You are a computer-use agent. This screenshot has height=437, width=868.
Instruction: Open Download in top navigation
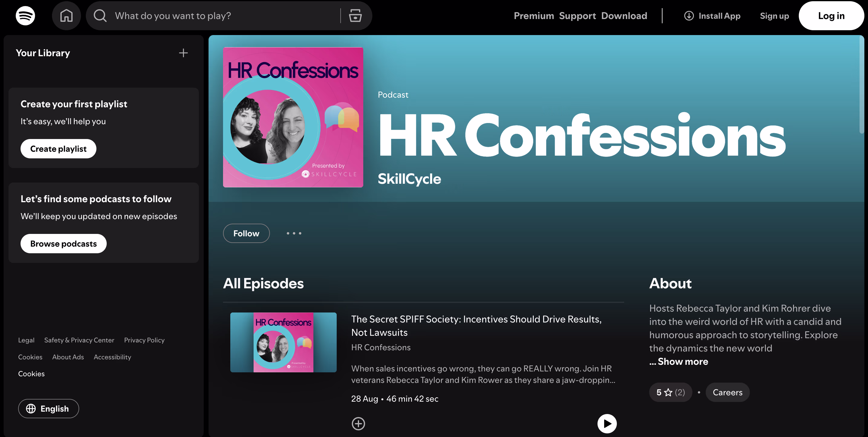pos(624,15)
